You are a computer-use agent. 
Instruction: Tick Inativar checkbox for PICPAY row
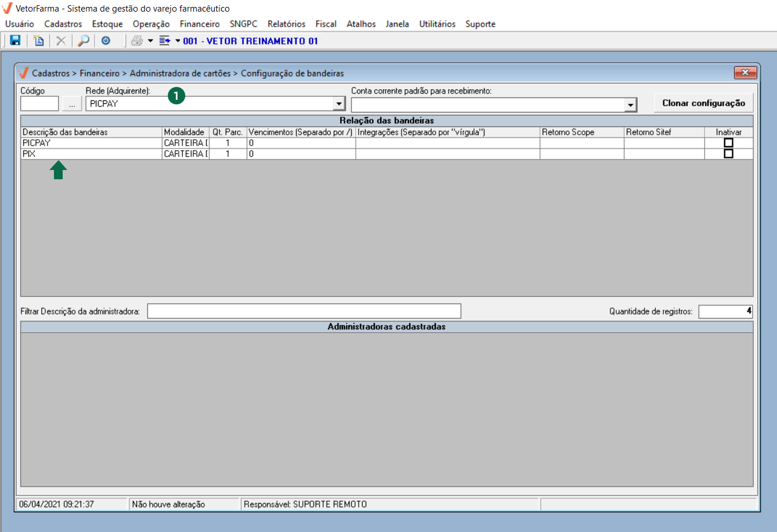click(729, 143)
